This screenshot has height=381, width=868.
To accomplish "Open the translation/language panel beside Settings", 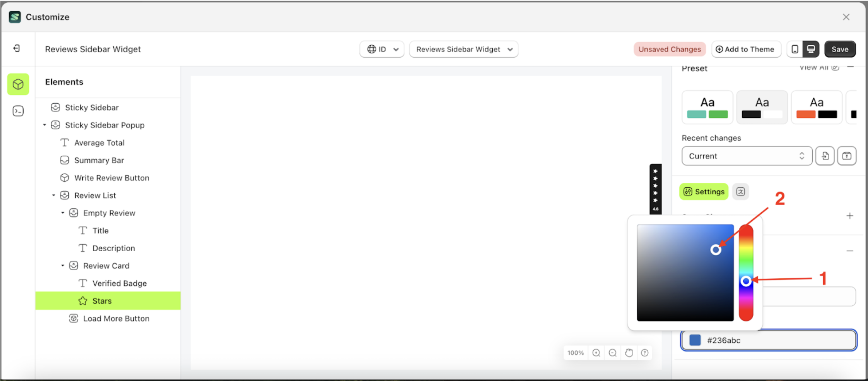I will 741,191.
